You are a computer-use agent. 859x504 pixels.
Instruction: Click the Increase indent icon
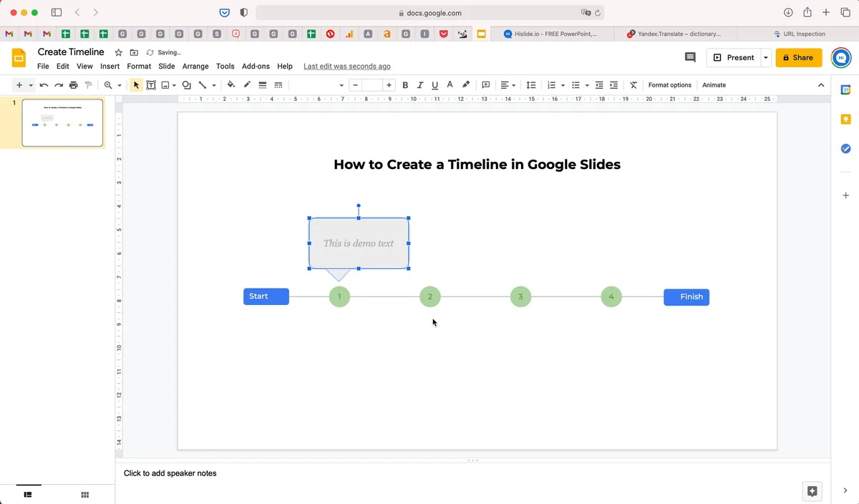(x=614, y=85)
